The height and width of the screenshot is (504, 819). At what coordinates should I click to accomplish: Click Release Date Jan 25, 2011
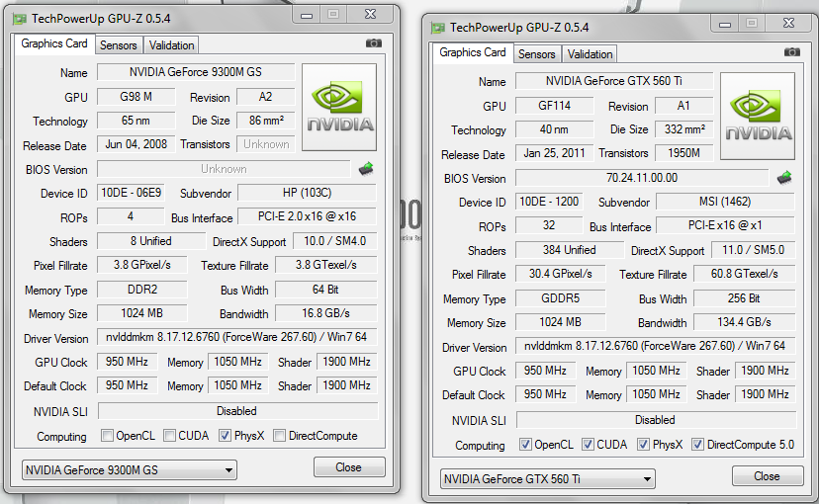pos(555,153)
